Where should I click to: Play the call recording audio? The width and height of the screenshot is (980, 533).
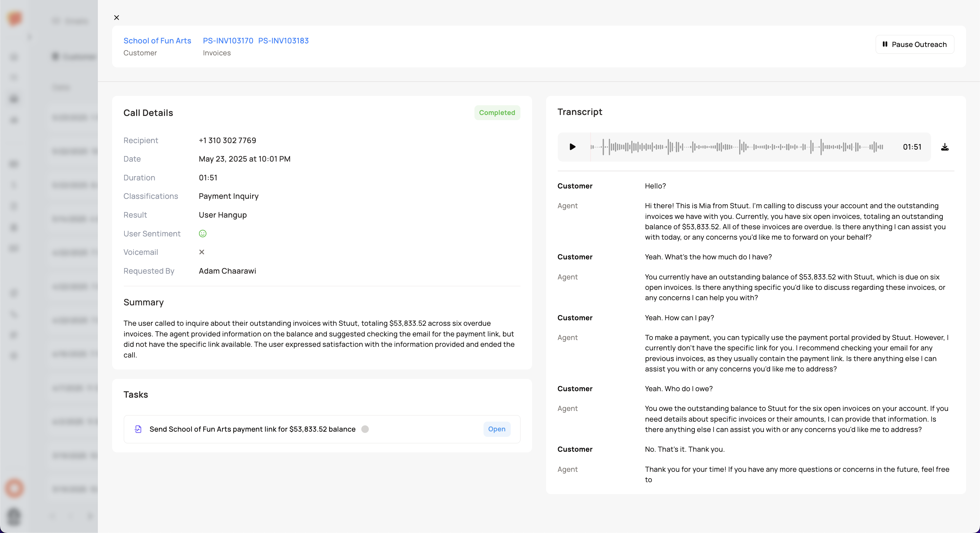(x=572, y=147)
